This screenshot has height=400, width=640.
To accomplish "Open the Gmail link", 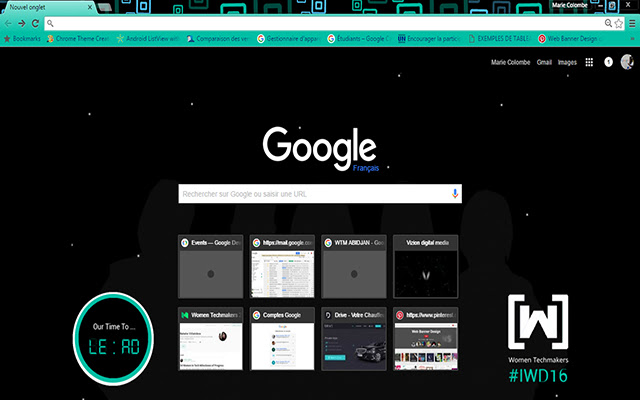I will coord(544,62).
